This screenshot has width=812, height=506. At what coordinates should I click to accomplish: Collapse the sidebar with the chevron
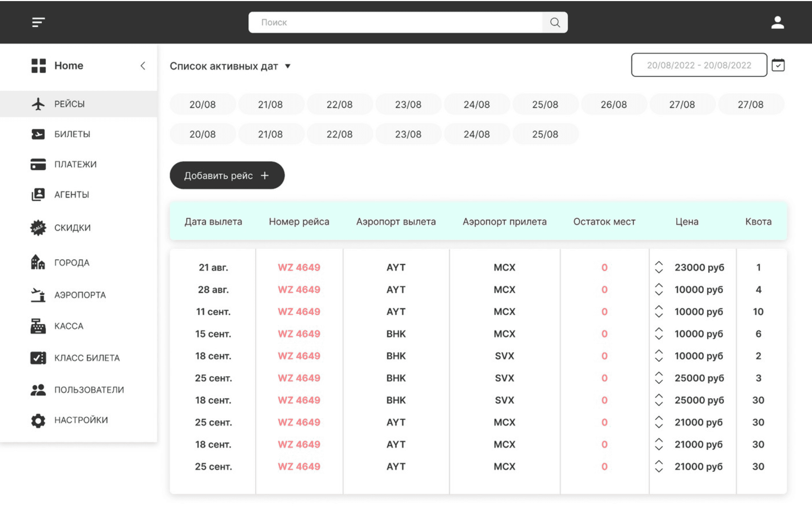143,66
